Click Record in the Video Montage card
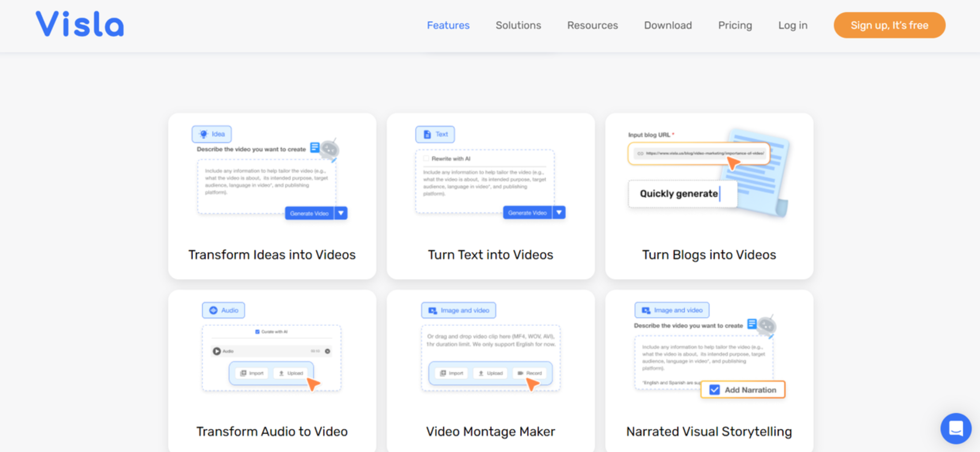Image resolution: width=980 pixels, height=452 pixels. (530, 373)
